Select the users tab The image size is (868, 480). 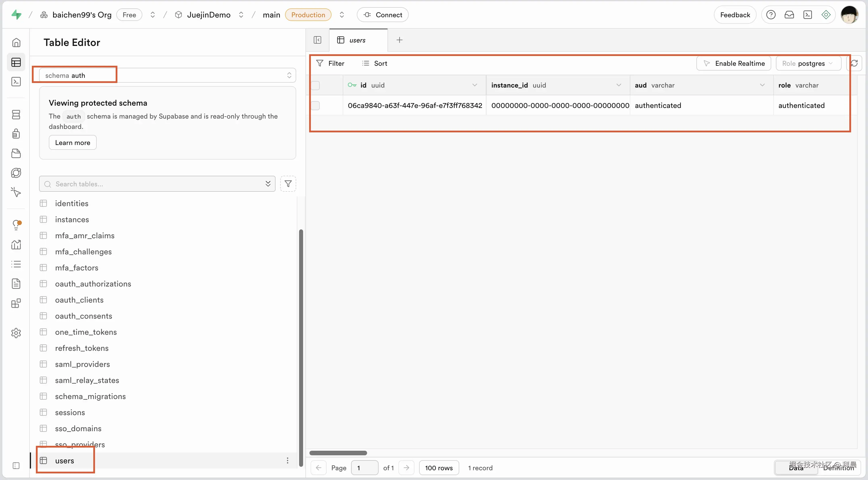pos(357,40)
